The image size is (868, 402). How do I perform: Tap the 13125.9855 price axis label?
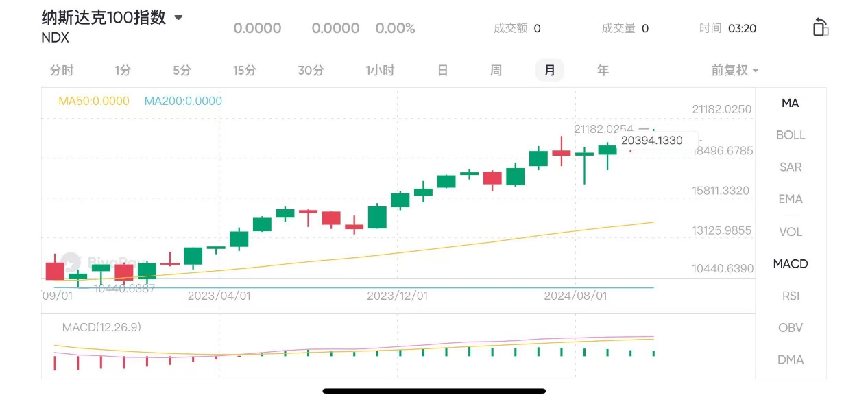(722, 230)
